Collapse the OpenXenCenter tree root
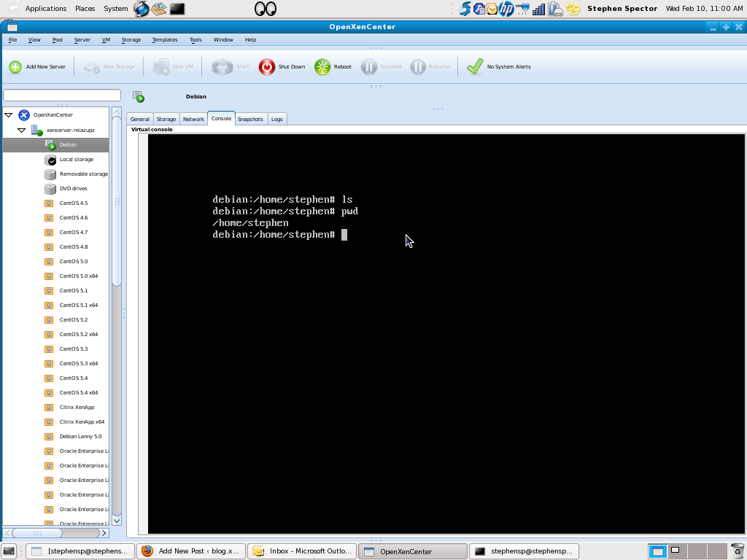The width and height of the screenshot is (747, 560). 9,115
